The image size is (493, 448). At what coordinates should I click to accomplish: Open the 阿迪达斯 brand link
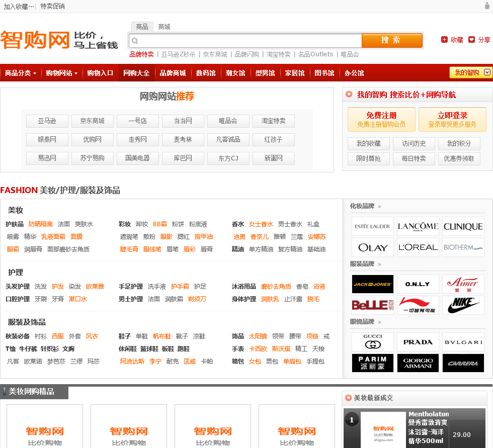(x=132, y=362)
